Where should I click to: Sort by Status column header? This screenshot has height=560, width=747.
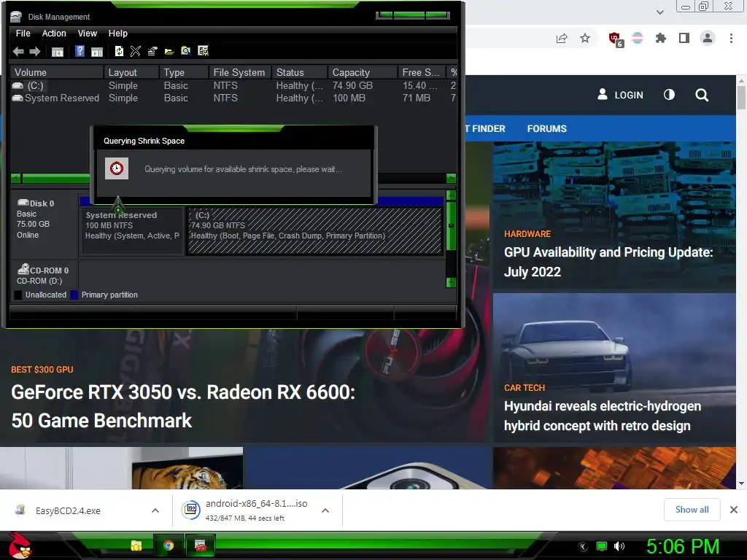tap(299, 72)
